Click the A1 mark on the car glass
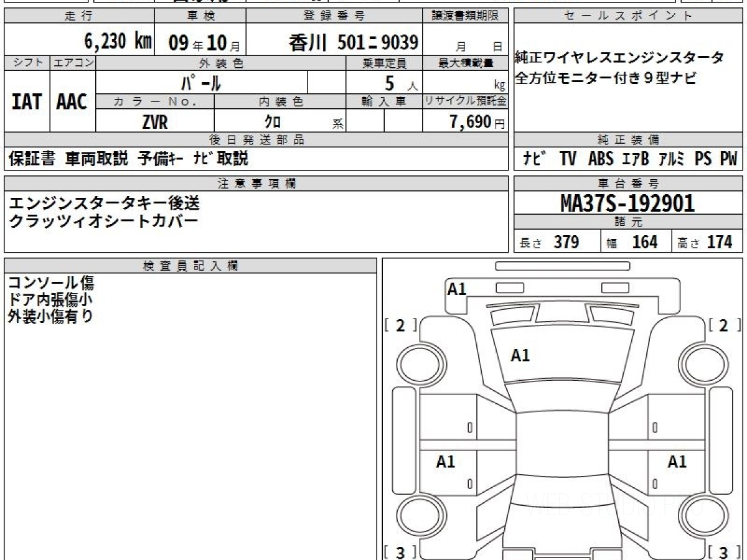This screenshot has height=560, width=747. 520,355
